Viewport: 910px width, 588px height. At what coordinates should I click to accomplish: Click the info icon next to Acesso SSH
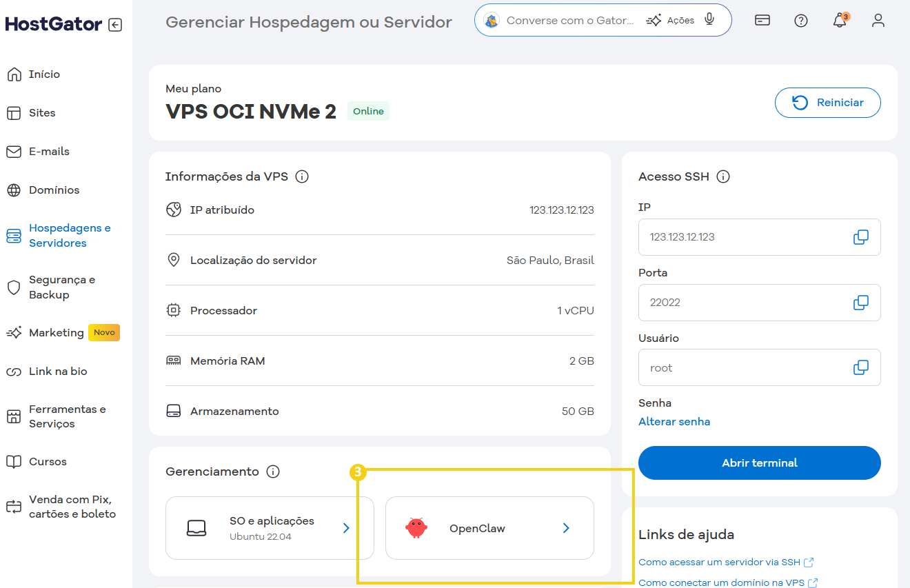coord(722,176)
